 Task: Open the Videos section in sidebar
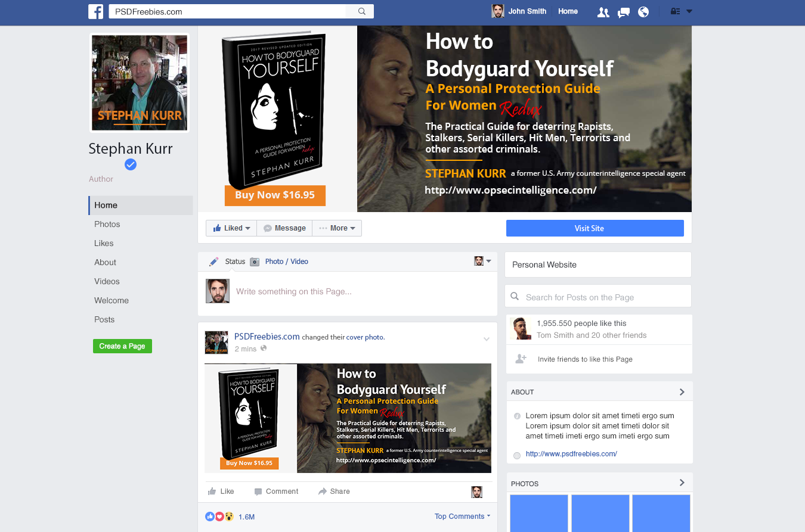pos(106,281)
